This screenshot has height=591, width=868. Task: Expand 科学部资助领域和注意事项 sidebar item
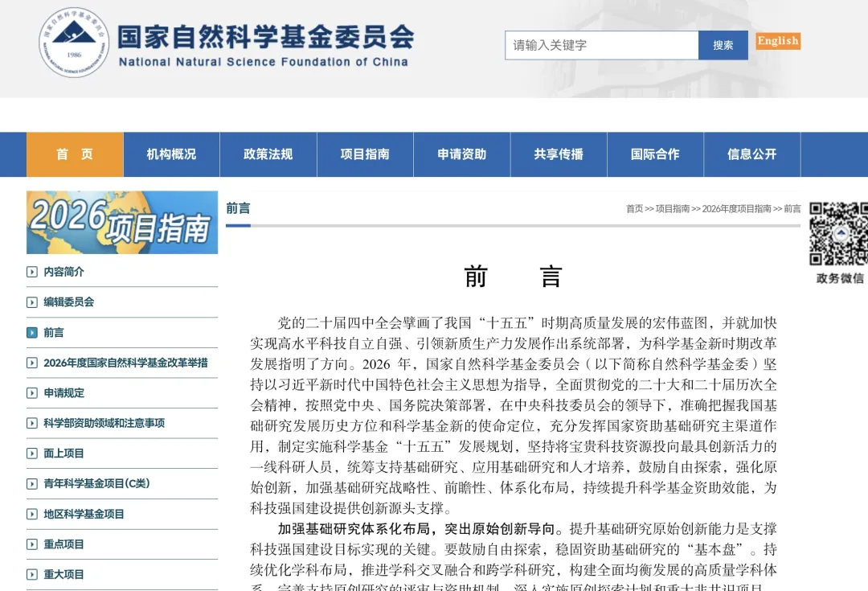coord(104,423)
